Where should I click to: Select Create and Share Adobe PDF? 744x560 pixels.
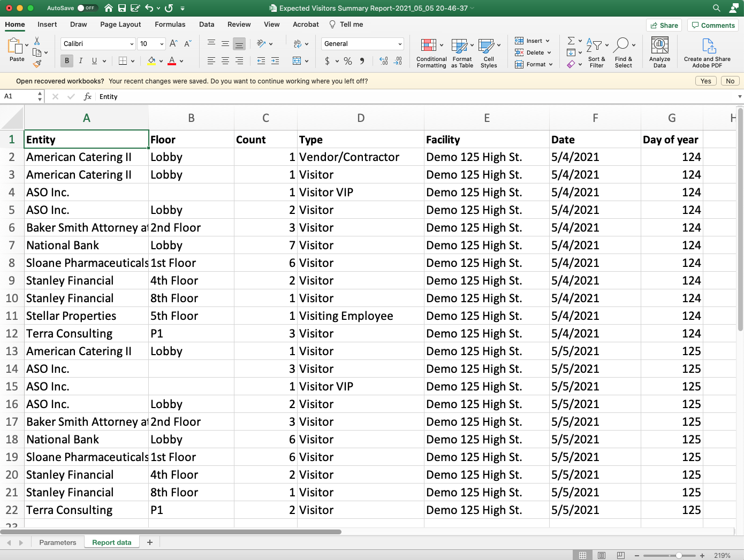pyautogui.click(x=707, y=51)
